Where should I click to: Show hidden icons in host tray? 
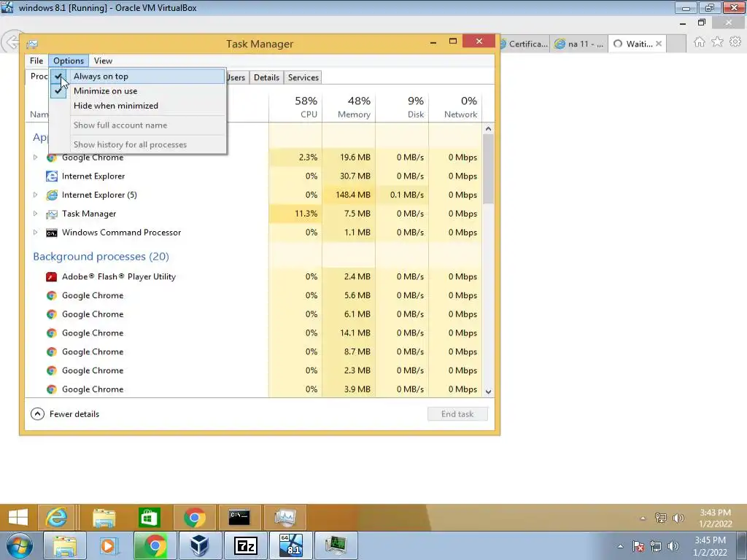click(620, 546)
